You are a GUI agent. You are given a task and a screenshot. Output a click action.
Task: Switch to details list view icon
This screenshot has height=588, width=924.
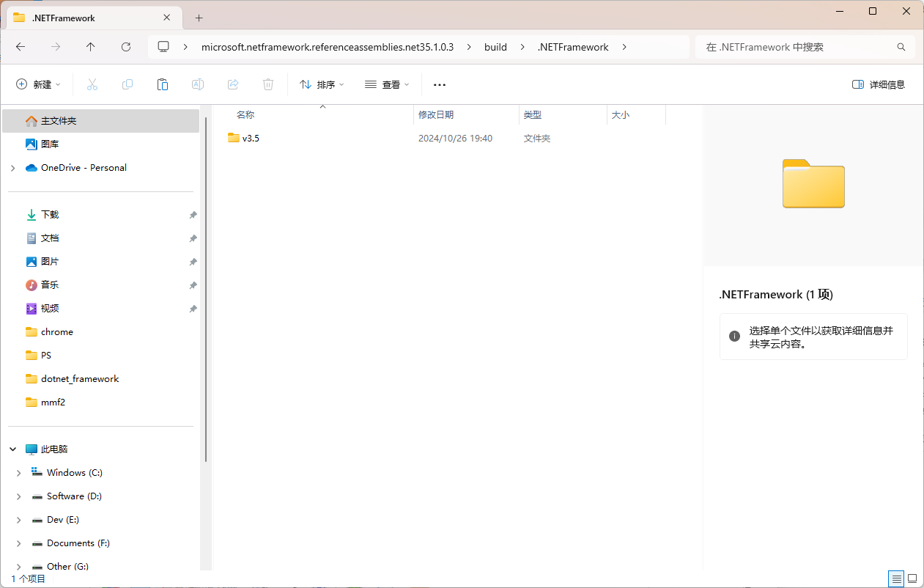coord(896,578)
